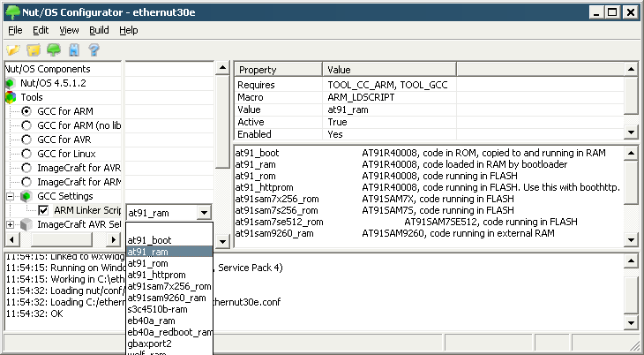Click the Tools multicolored cube icon
This screenshot has height=355, width=644.
(x=11, y=97)
